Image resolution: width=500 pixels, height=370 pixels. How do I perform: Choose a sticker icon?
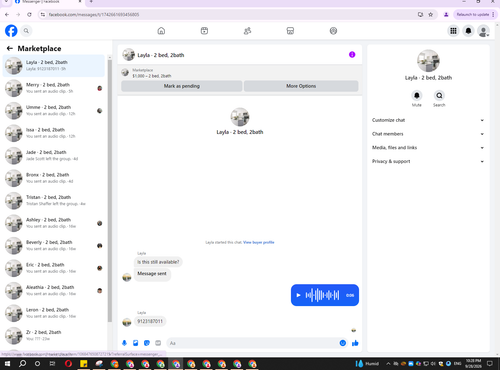[x=147, y=343]
